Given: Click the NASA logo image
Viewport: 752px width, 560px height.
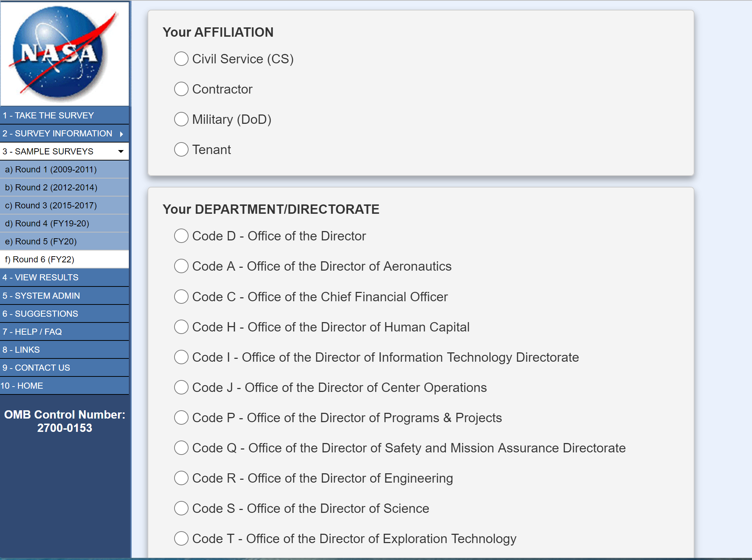Looking at the screenshot, I should [65, 53].
